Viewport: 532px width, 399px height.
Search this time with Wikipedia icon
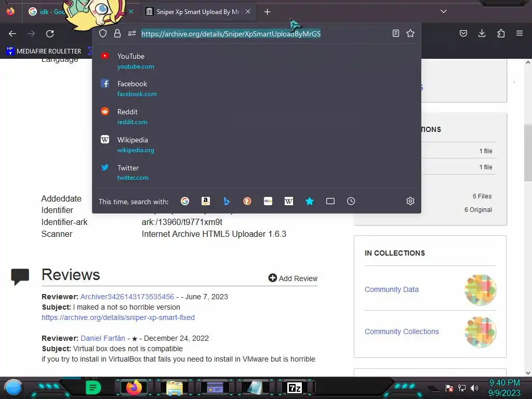[289, 201]
